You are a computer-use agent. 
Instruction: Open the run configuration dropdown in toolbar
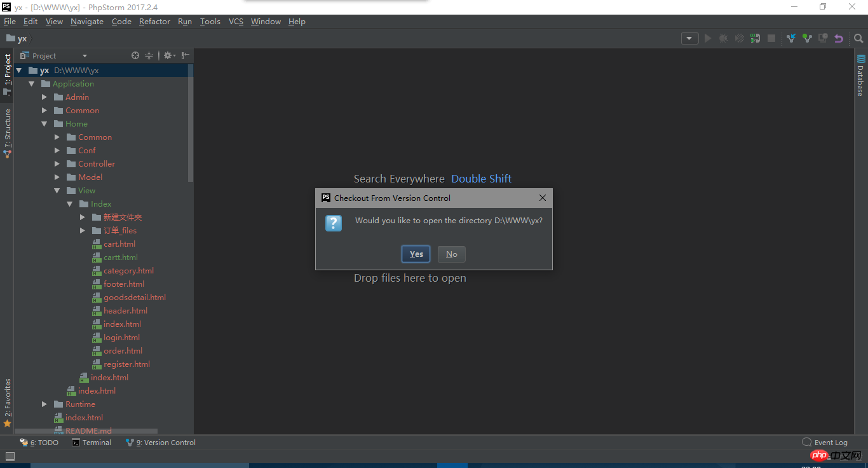pos(690,38)
